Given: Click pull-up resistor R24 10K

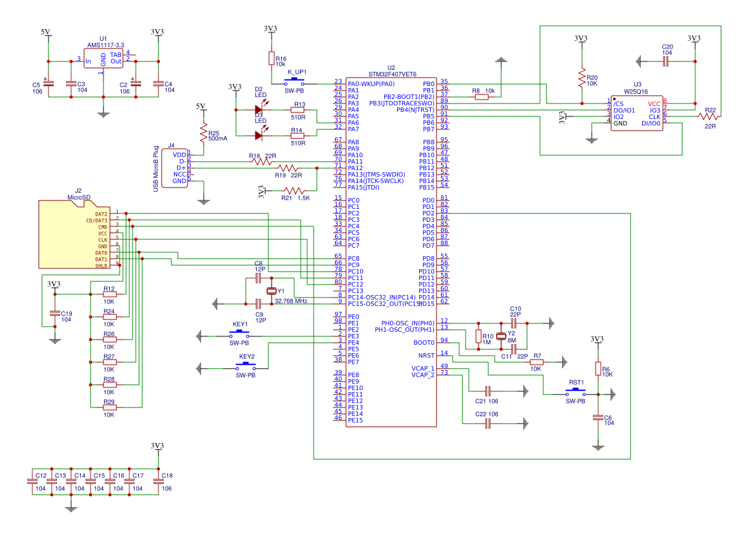Looking at the screenshot, I should (x=110, y=316).
